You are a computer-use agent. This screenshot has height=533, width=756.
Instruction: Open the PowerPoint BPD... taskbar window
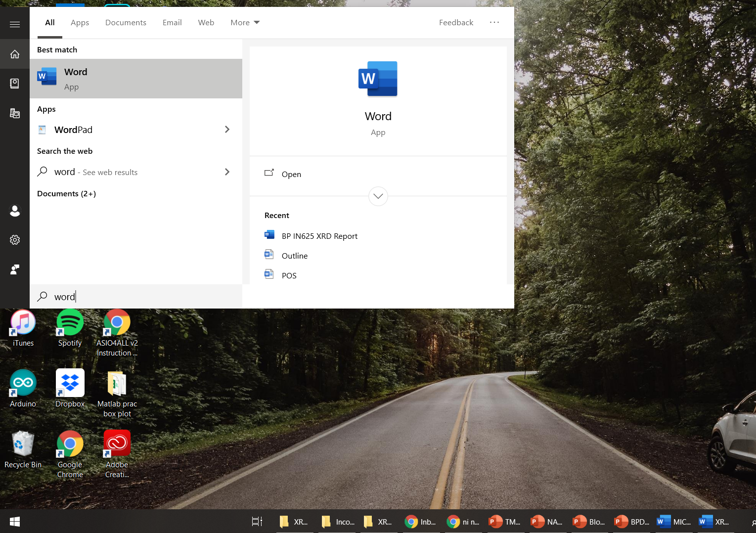click(631, 521)
